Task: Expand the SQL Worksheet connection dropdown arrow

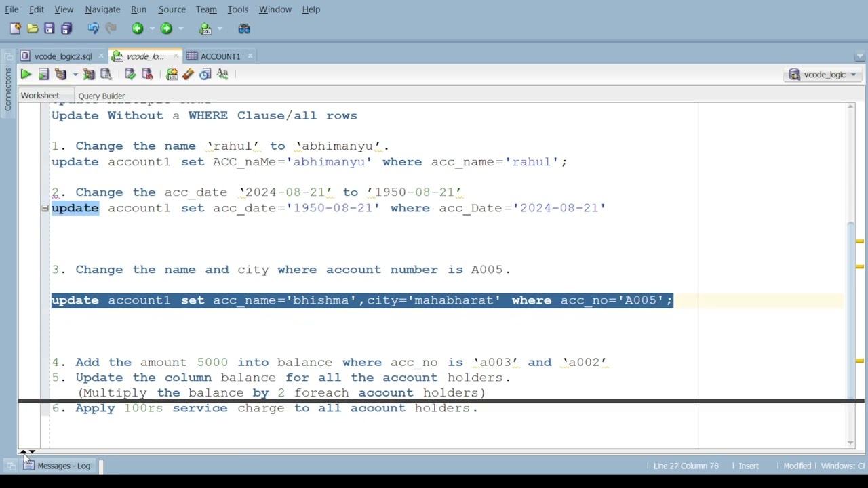Action: point(219,28)
